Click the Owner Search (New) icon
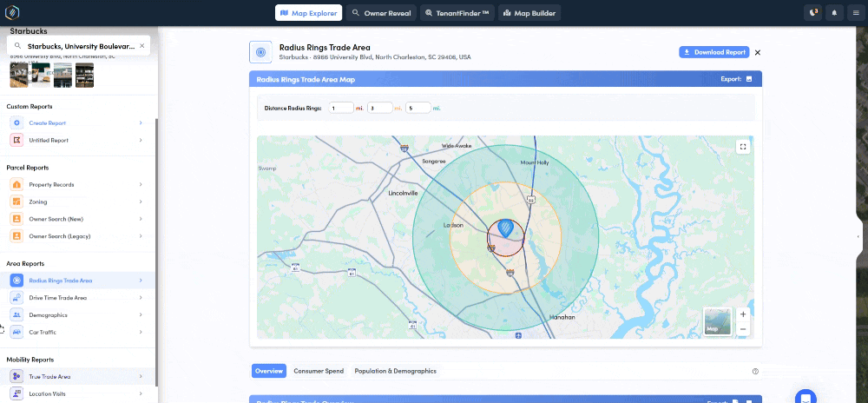Viewport: 868px width, 403px height. click(16, 219)
